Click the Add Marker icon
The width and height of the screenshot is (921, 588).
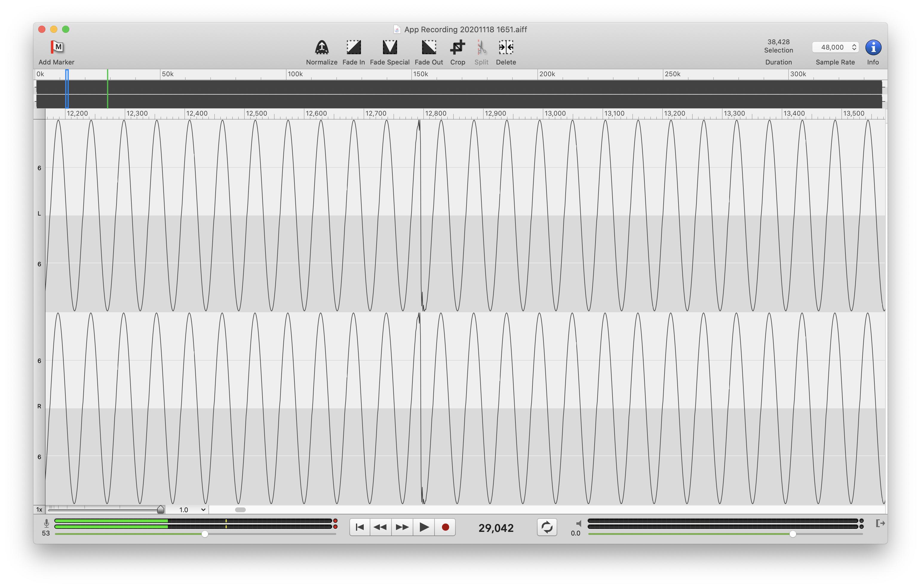pyautogui.click(x=57, y=47)
